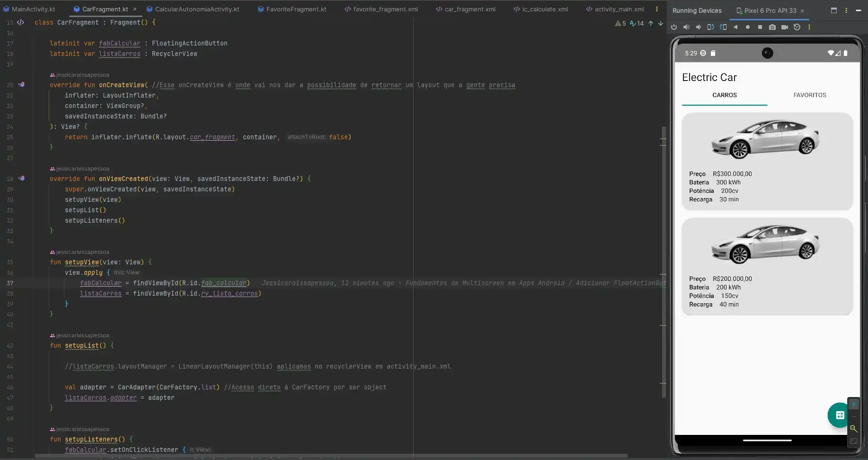Click author hint above fun setupListeners

[80, 429]
